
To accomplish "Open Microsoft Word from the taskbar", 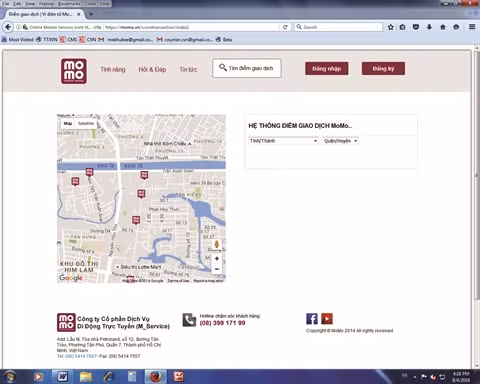I will tap(62, 377).
